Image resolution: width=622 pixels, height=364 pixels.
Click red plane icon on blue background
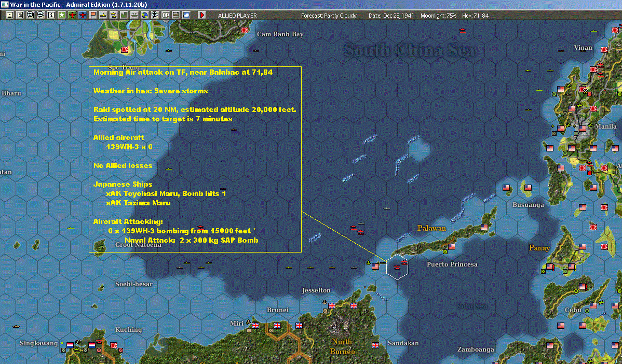pos(83,15)
